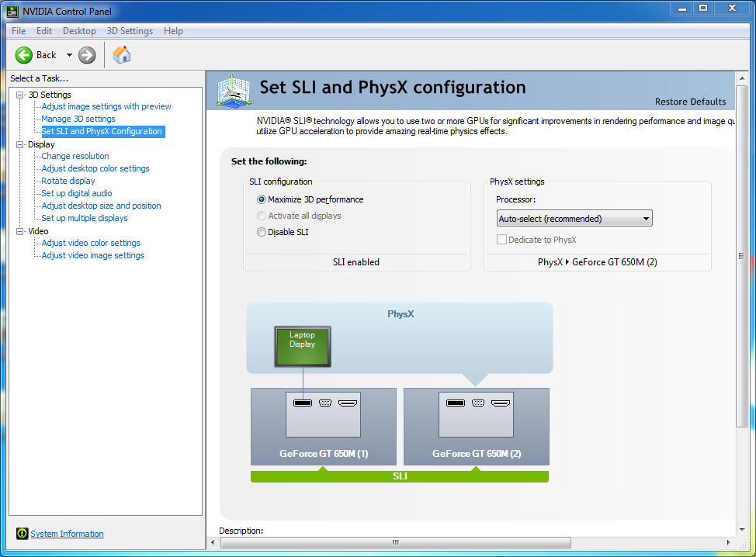This screenshot has height=557, width=756.
Task: Open Rotate display task
Action: pyautogui.click(x=68, y=182)
